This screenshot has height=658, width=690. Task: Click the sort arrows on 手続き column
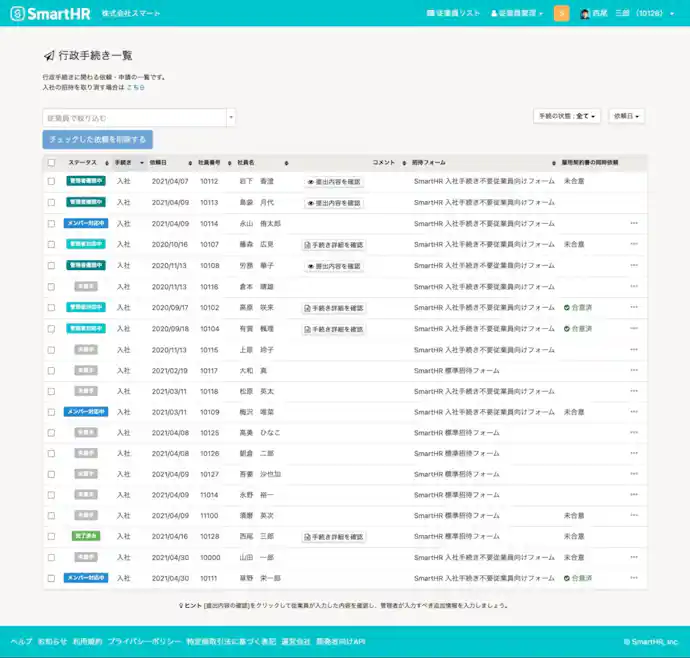(134, 162)
